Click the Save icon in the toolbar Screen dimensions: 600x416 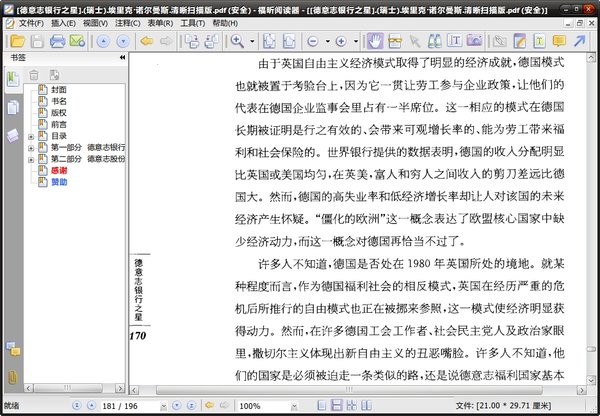[x=36, y=41]
